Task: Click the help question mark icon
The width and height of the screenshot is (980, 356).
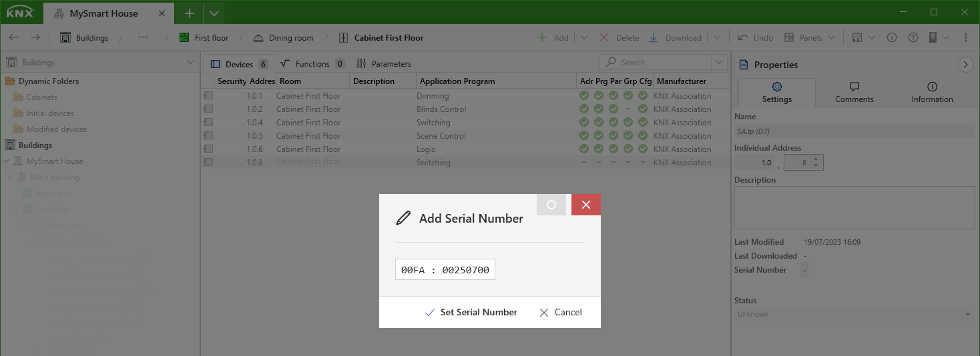Action: [913, 38]
